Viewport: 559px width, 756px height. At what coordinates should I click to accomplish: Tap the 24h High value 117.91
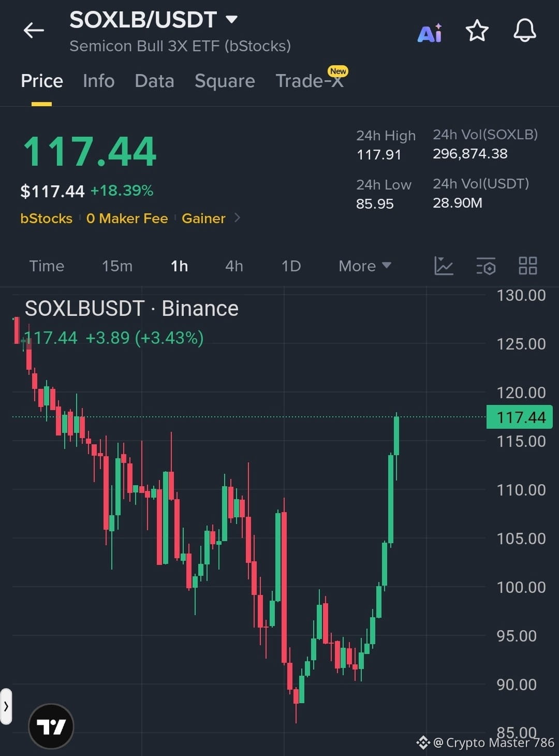coord(379,154)
